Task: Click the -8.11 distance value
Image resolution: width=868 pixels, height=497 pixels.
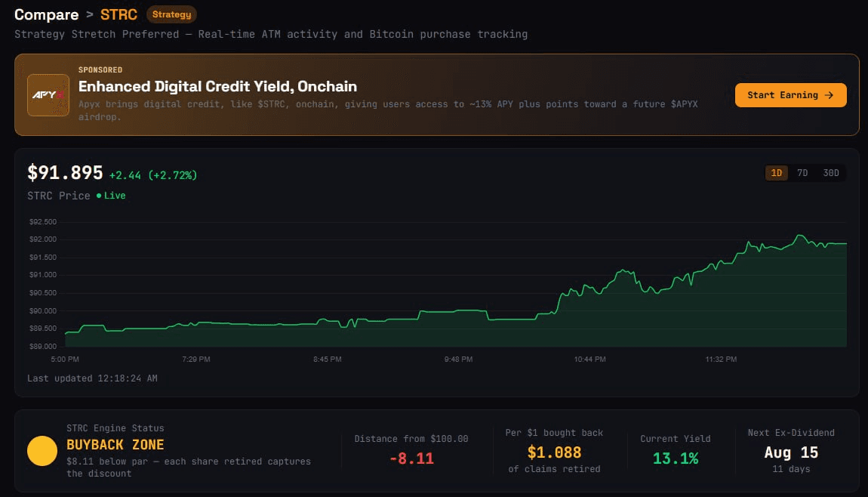Action: click(411, 458)
